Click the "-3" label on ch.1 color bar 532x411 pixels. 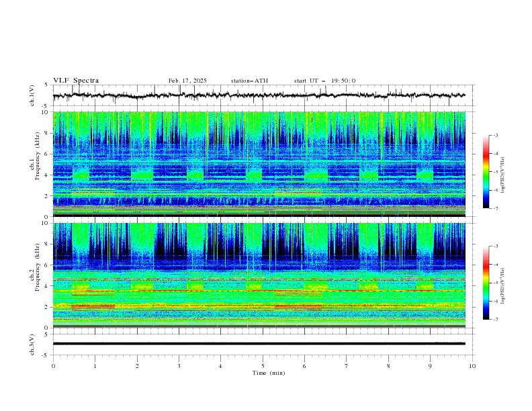(x=496, y=135)
